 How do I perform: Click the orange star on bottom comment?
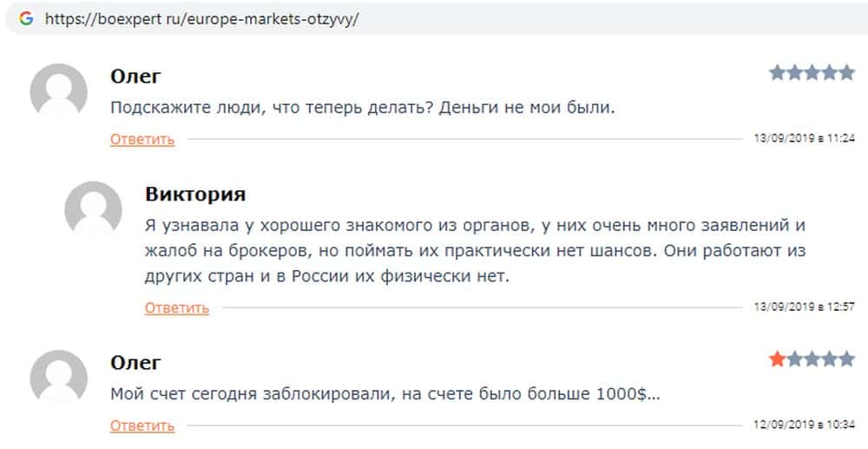(777, 359)
